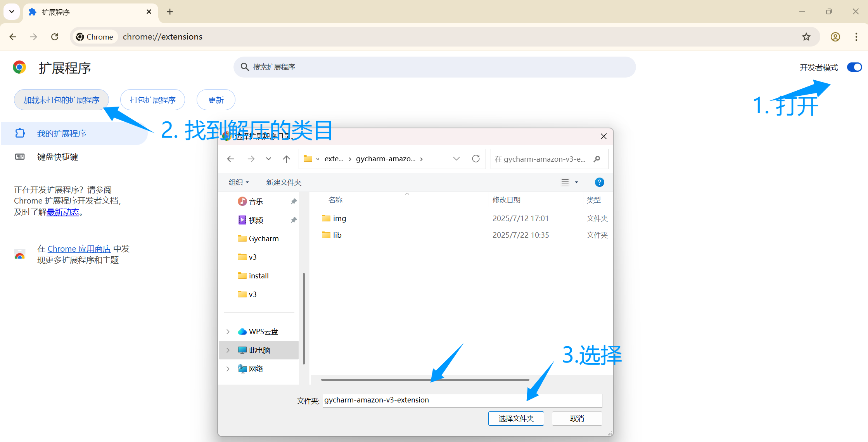868x442 pixels.
Task: Select Gycharm folder in navigation pane
Action: pyautogui.click(x=259, y=238)
